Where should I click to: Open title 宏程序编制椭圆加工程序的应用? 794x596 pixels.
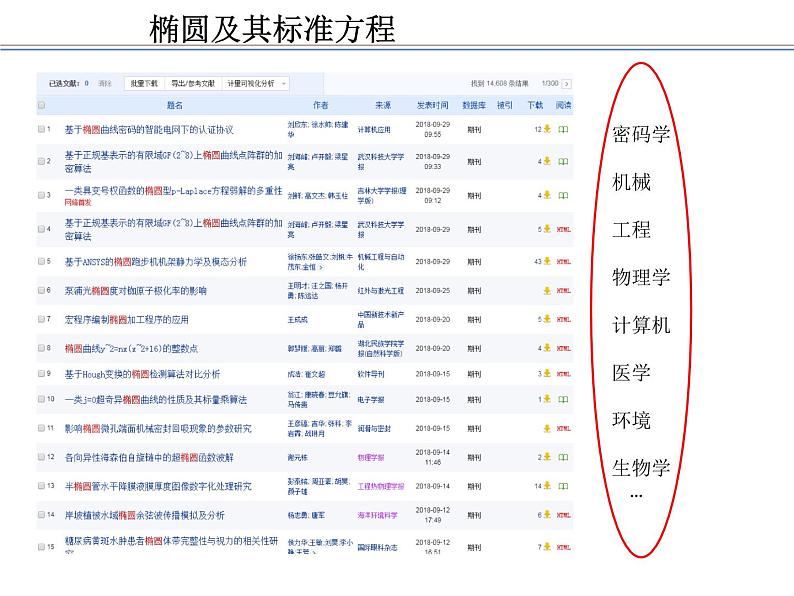pos(127,320)
